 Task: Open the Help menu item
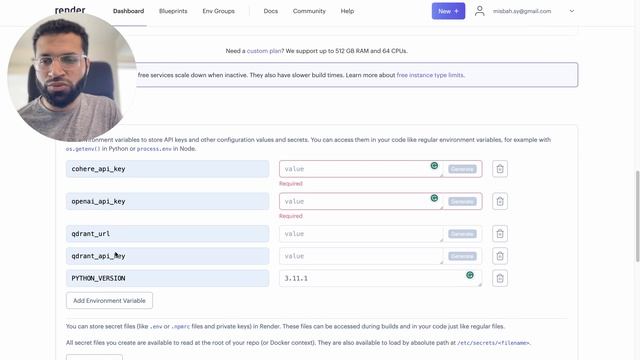coord(347,11)
